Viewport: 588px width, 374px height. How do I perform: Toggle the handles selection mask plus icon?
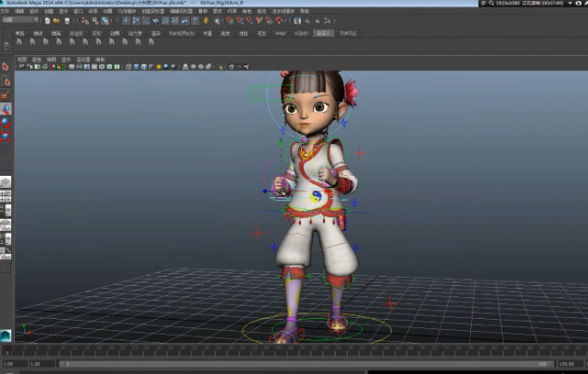(126, 21)
